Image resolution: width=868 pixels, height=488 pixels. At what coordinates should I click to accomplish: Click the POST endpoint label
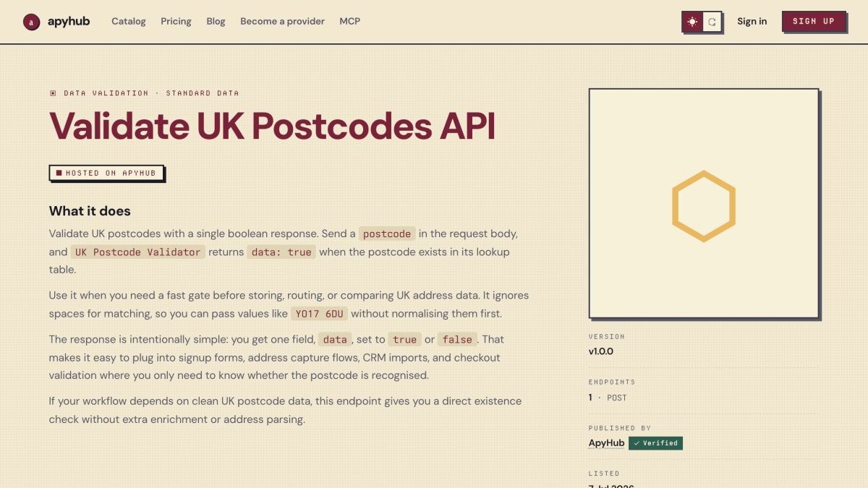tap(617, 398)
